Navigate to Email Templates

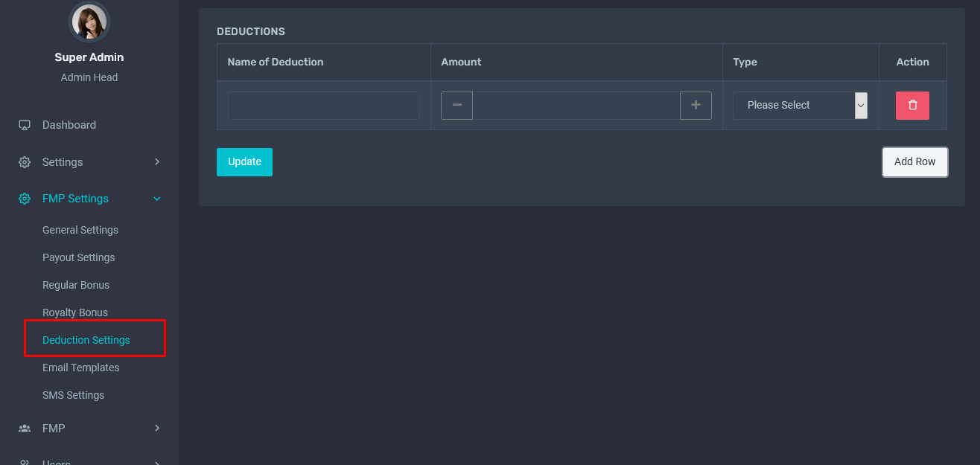pyautogui.click(x=81, y=368)
